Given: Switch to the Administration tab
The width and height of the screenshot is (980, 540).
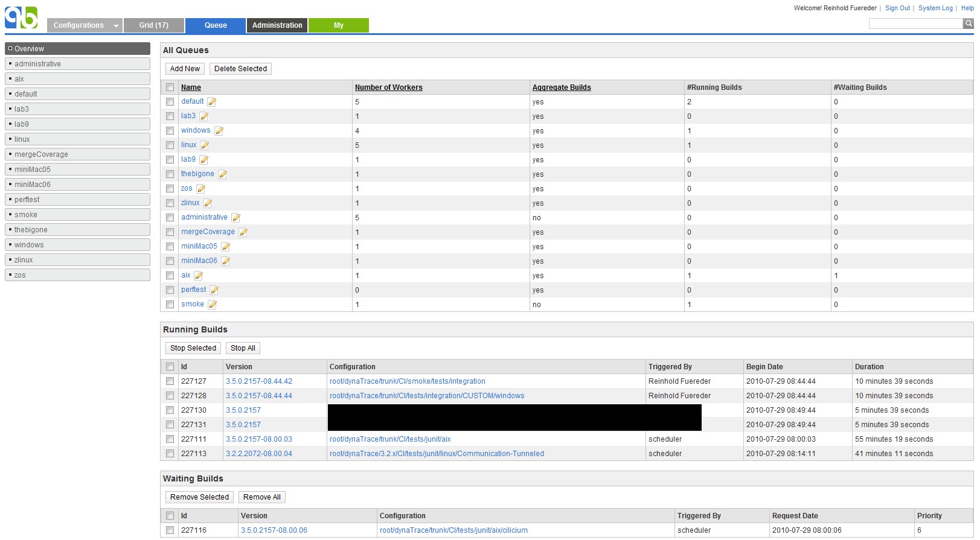Looking at the screenshot, I should [277, 25].
